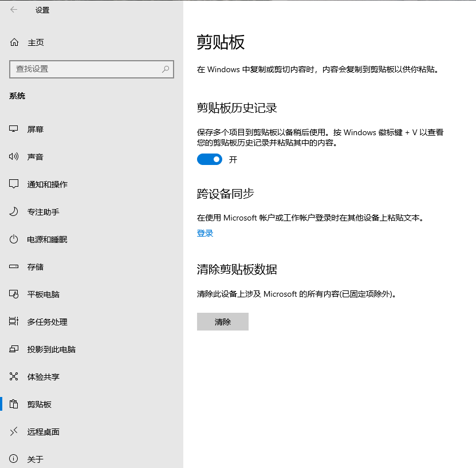The width and height of the screenshot is (476, 468).
Task: Click the 查找设置 search field
Action: point(92,69)
